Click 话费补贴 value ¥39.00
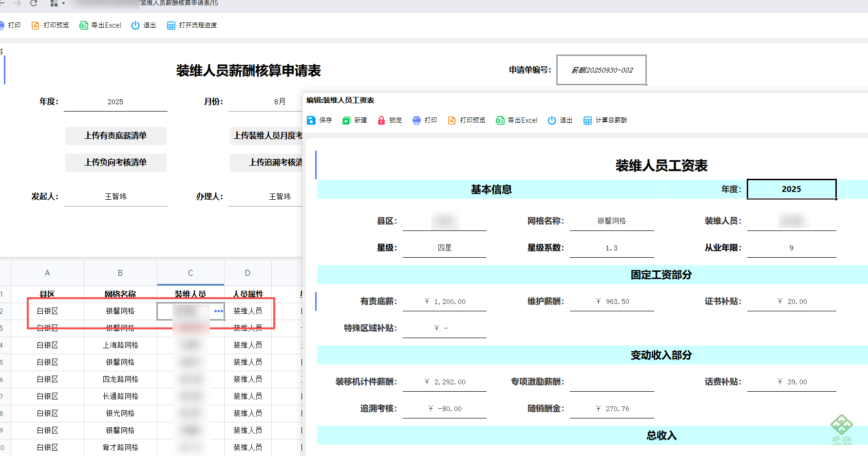The image size is (868, 456). point(792,382)
